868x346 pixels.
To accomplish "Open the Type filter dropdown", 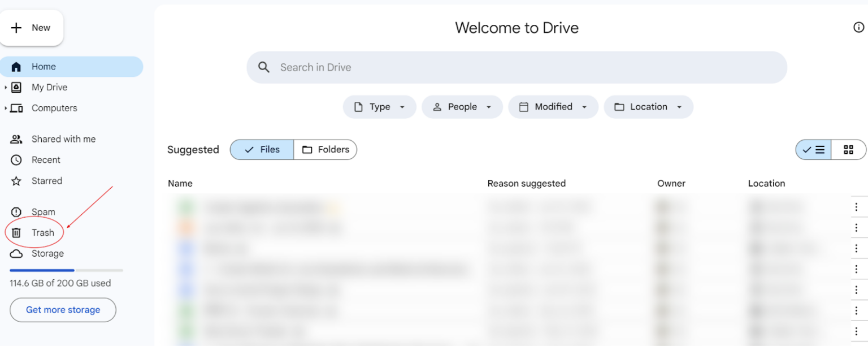I will (x=379, y=106).
